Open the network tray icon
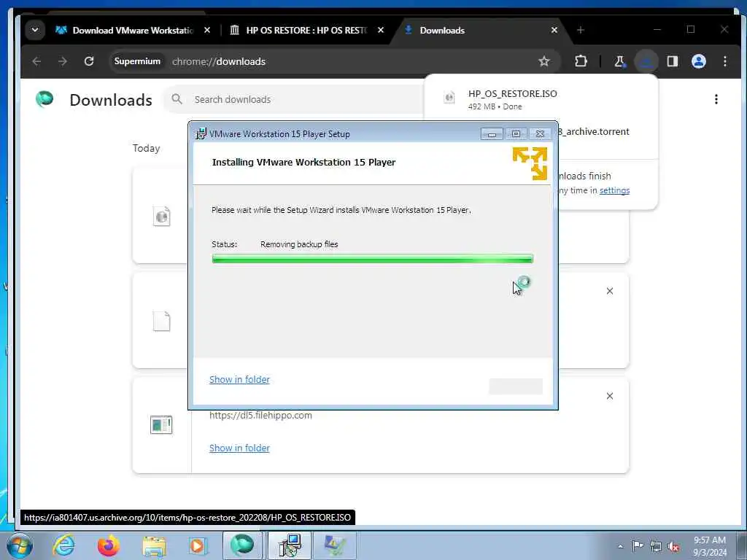The image size is (747, 560). 656,546
